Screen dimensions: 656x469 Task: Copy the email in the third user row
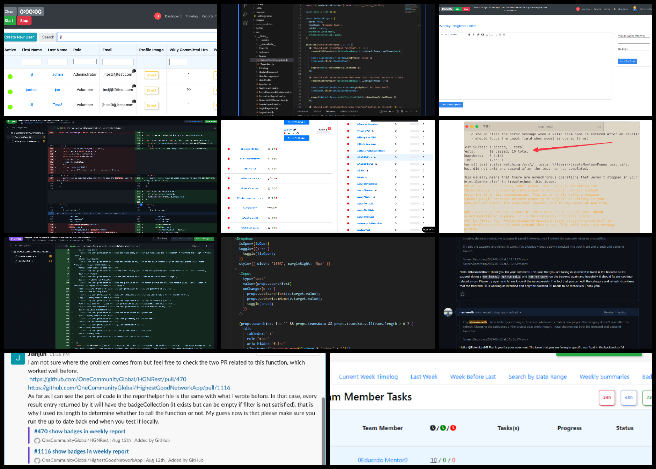click(134, 101)
